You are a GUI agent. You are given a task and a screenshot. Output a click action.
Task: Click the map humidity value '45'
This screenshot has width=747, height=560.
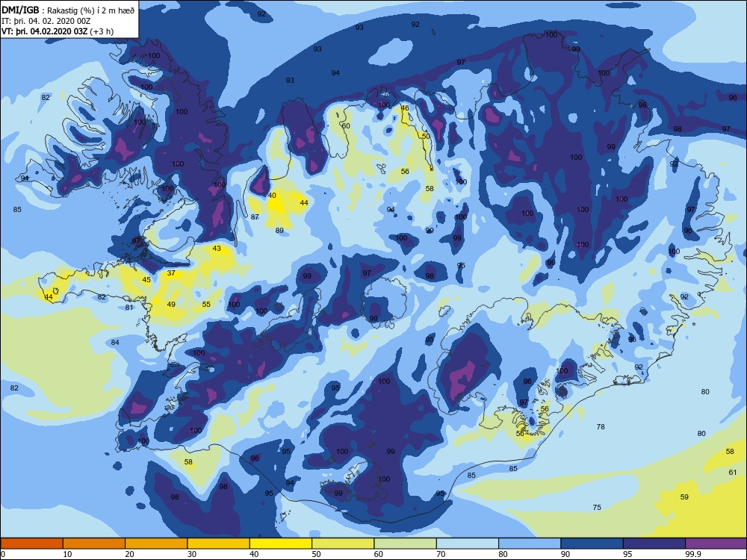pos(146,279)
